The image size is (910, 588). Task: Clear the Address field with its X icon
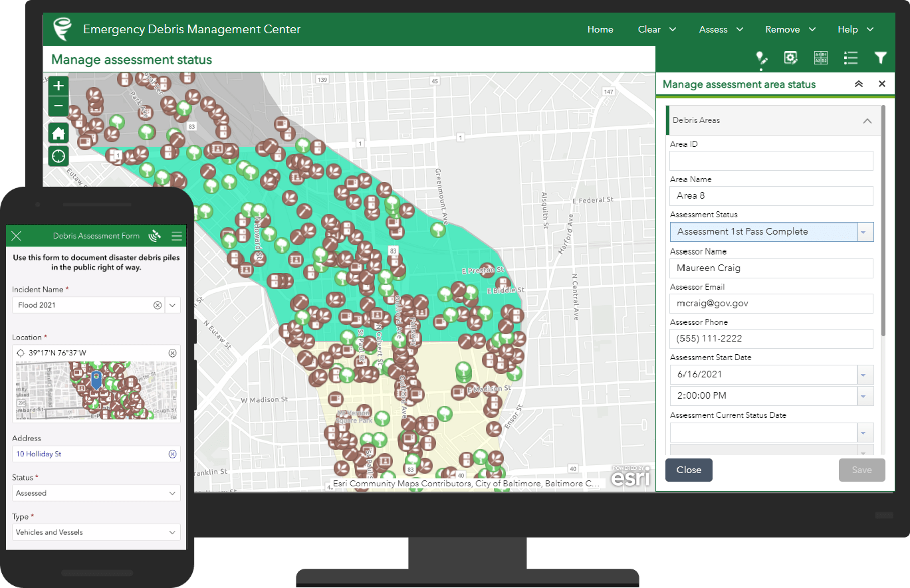coord(173,454)
